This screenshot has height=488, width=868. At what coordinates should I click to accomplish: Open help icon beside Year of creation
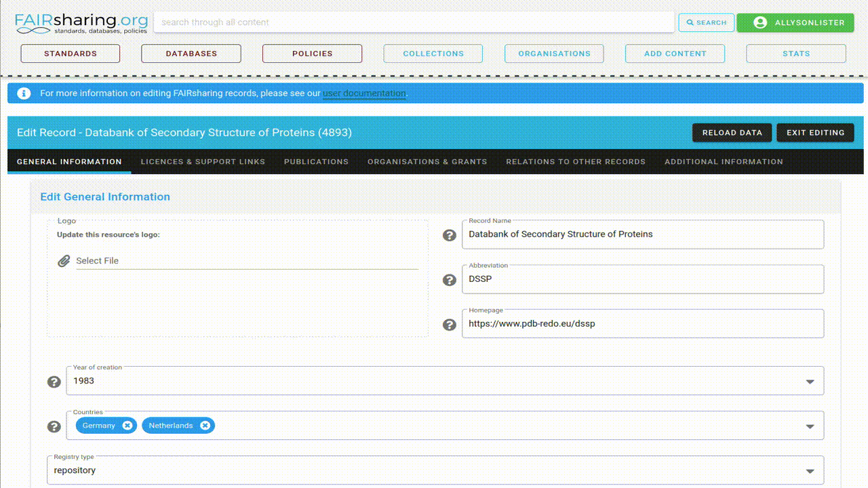54,382
